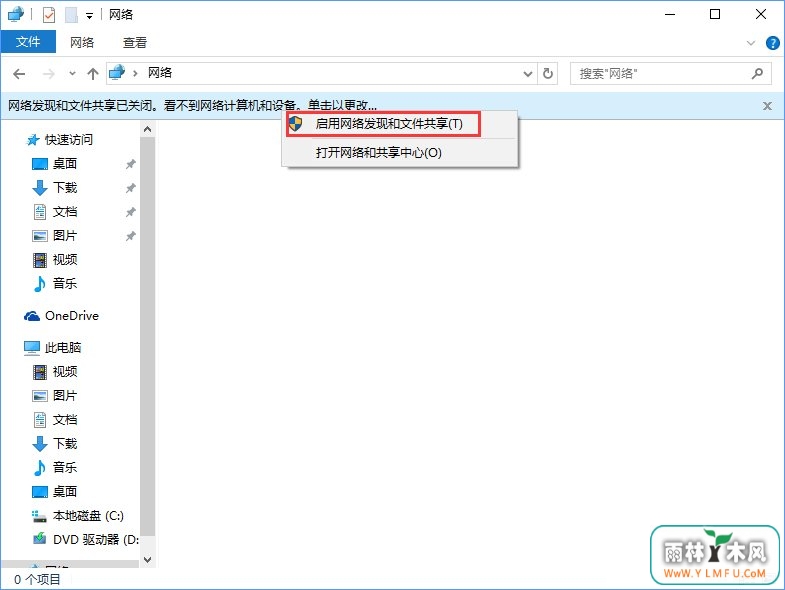Open 图片 under 此电脑

(x=65, y=395)
